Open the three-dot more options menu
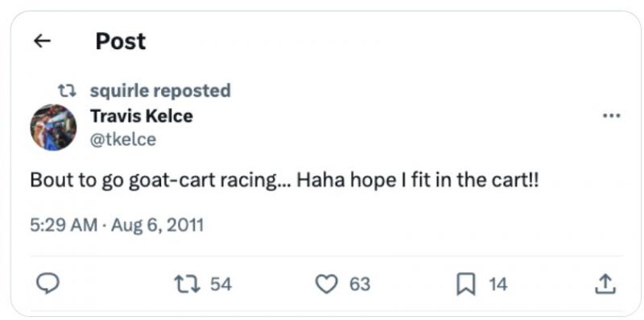 [612, 116]
